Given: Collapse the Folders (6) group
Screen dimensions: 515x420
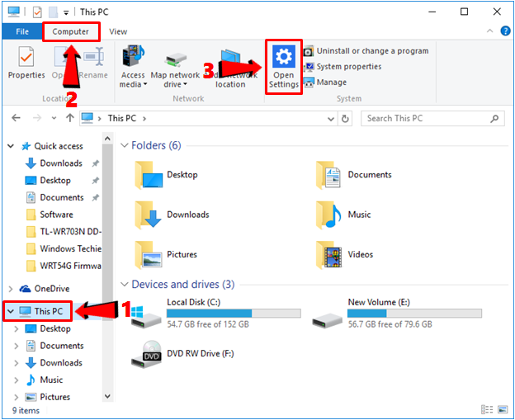Looking at the screenshot, I should pos(124,145).
